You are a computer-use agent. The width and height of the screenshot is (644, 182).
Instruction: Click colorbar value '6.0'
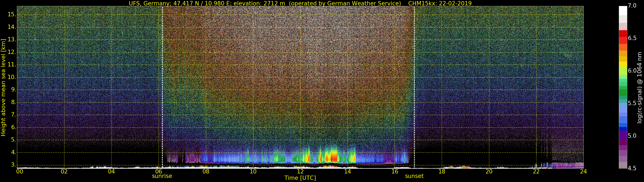coord(632,71)
